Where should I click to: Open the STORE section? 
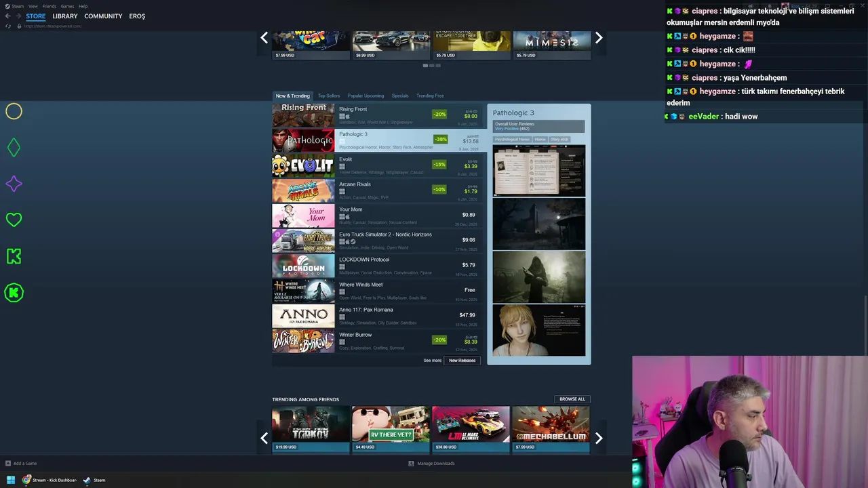click(35, 16)
